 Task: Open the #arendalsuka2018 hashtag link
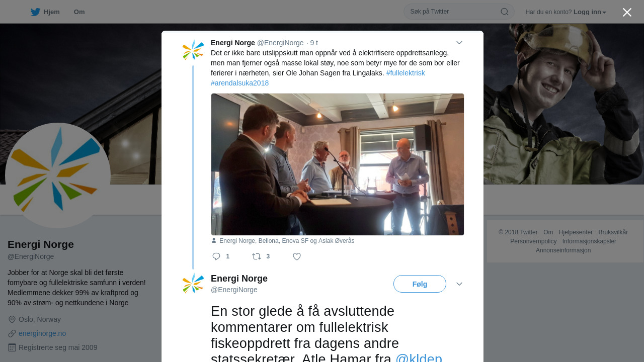click(240, 83)
